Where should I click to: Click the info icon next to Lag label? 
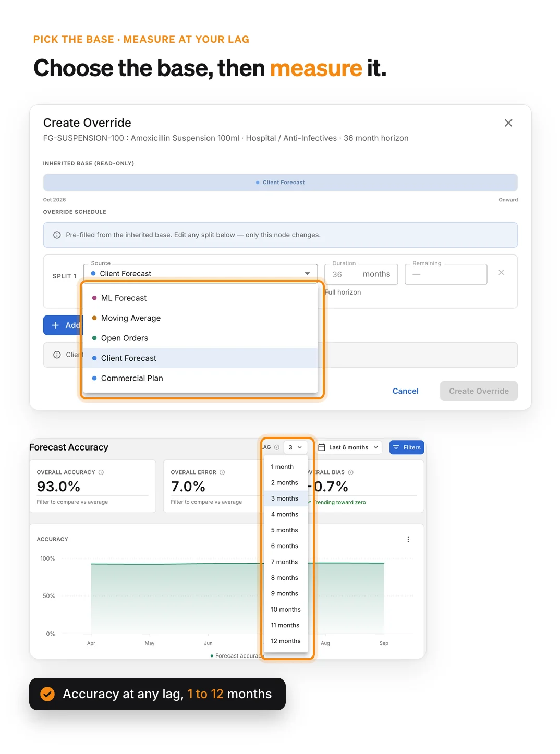[277, 447]
